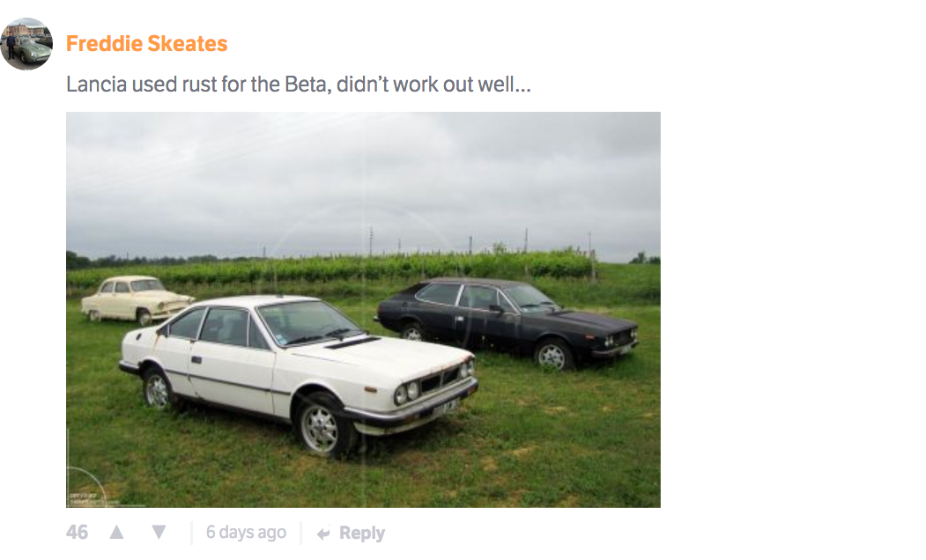The width and height of the screenshot is (926, 560).
Task: Click the white car's front wheel
Action: 321,427
